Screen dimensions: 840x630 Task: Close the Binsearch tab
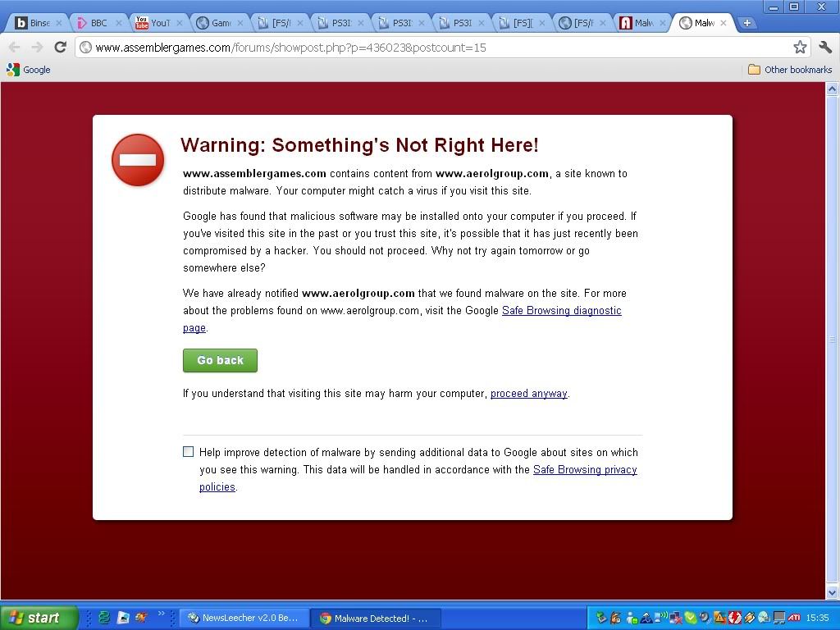tap(59, 23)
